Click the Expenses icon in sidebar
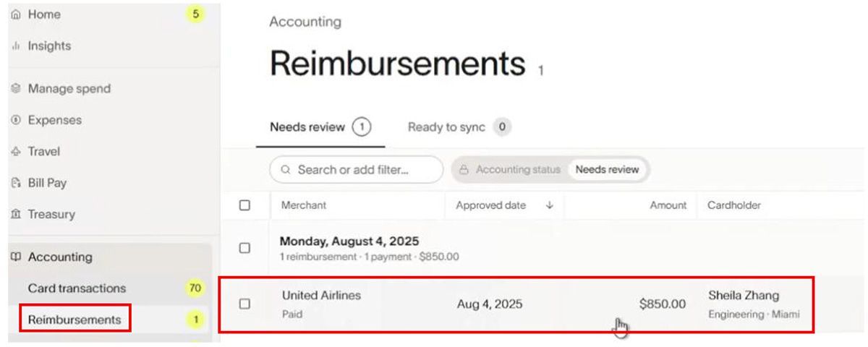Screen dimensions: 868x347 (15, 120)
